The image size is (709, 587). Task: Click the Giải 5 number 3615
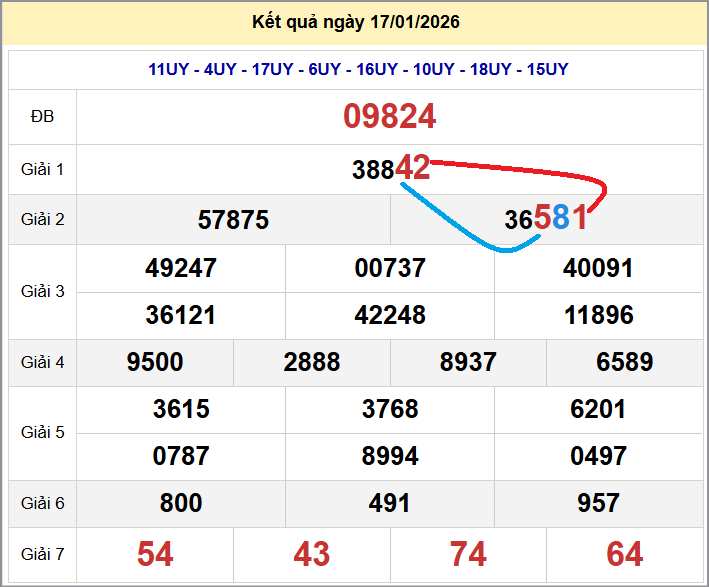tap(181, 409)
